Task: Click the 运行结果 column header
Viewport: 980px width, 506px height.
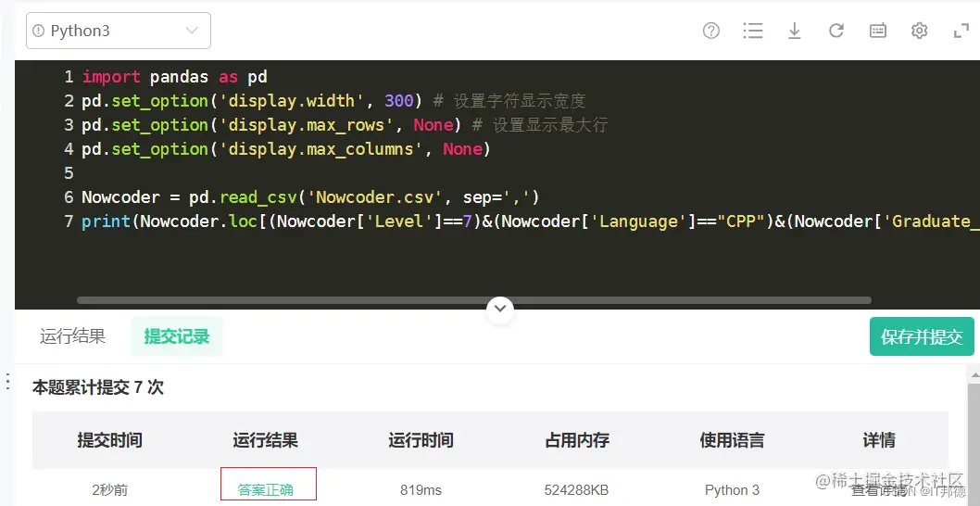Action: click(x=266, y=440)
